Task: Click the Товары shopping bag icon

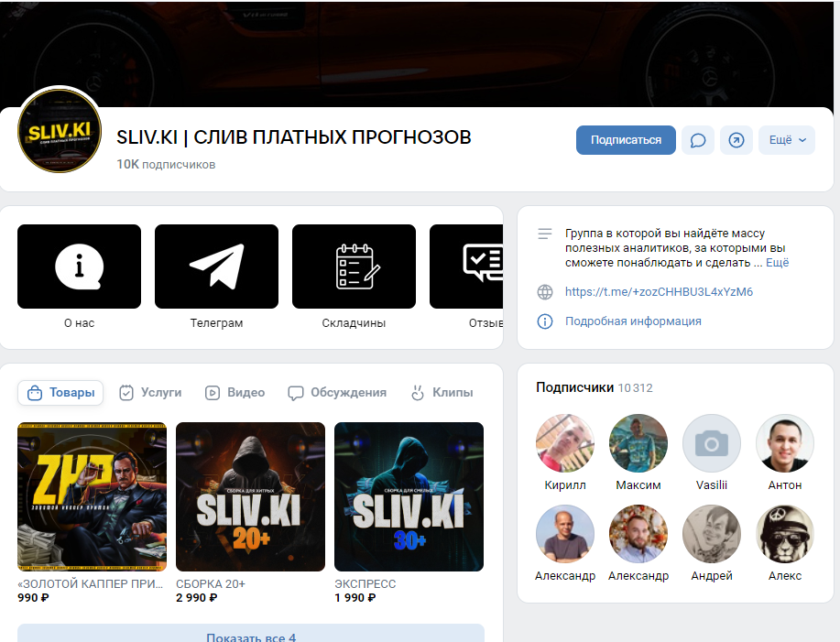Action: (35, 393)
